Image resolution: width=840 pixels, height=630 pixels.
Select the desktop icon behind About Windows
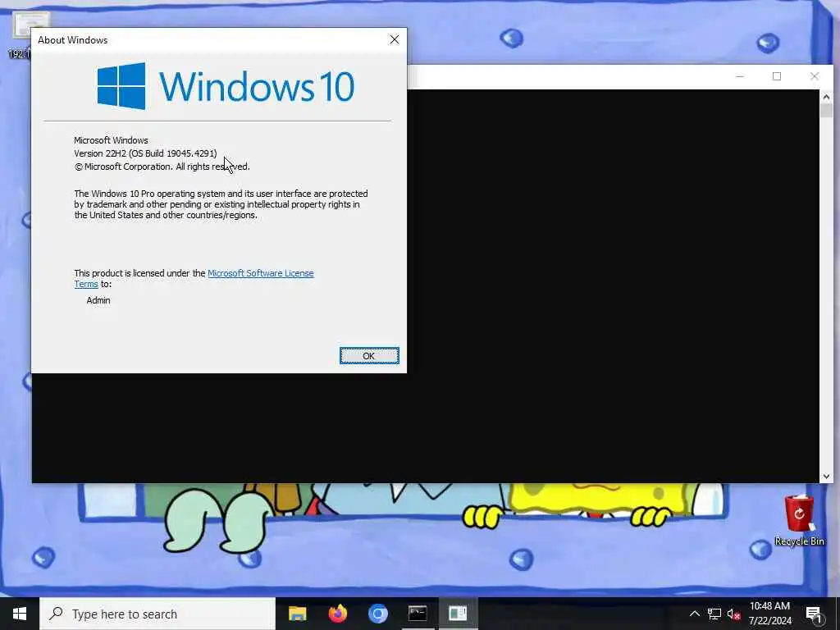21,35
